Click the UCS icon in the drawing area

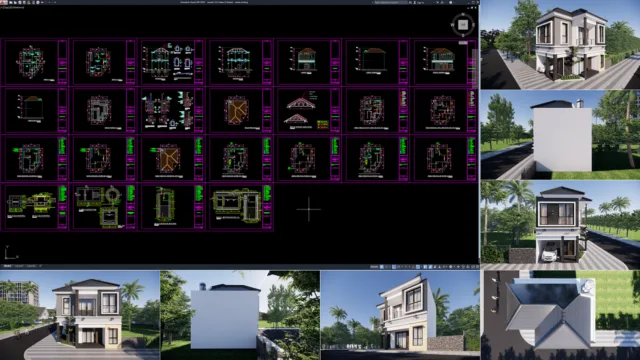(11, 253)
